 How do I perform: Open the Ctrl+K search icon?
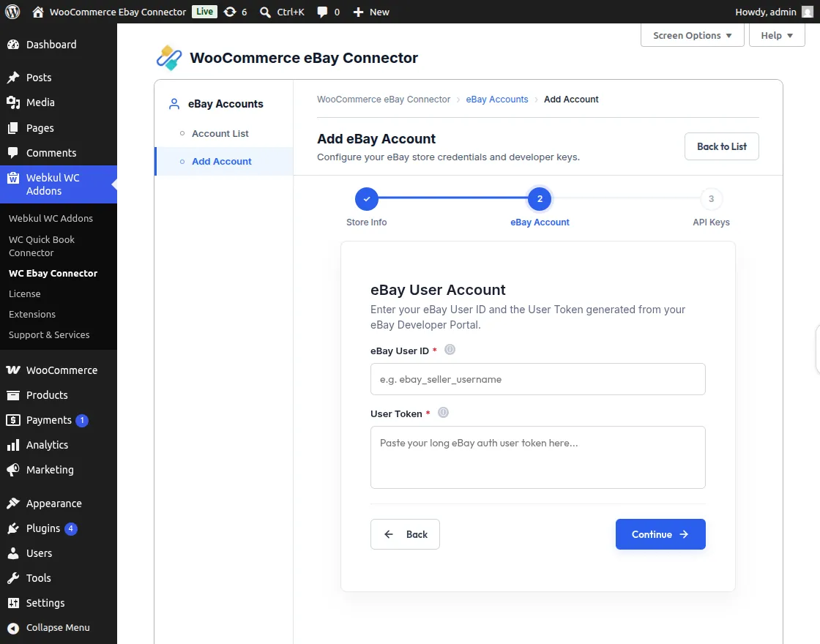click(x=265, y=12)
